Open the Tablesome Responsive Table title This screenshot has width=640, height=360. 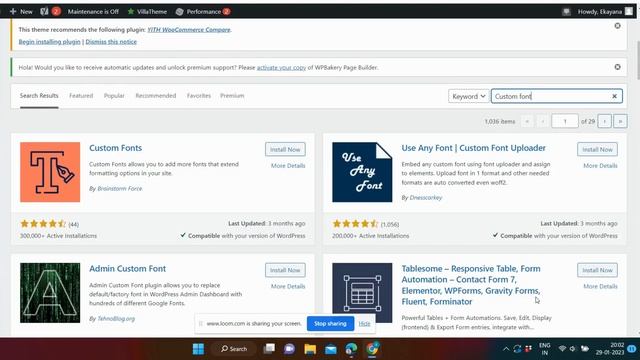coord(471,285)
